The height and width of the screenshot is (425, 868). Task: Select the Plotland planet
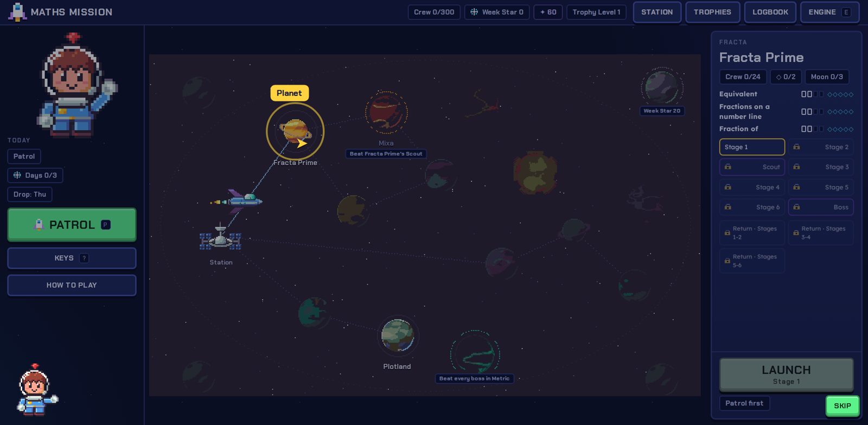pyautogui.click(x=398, y=335)
